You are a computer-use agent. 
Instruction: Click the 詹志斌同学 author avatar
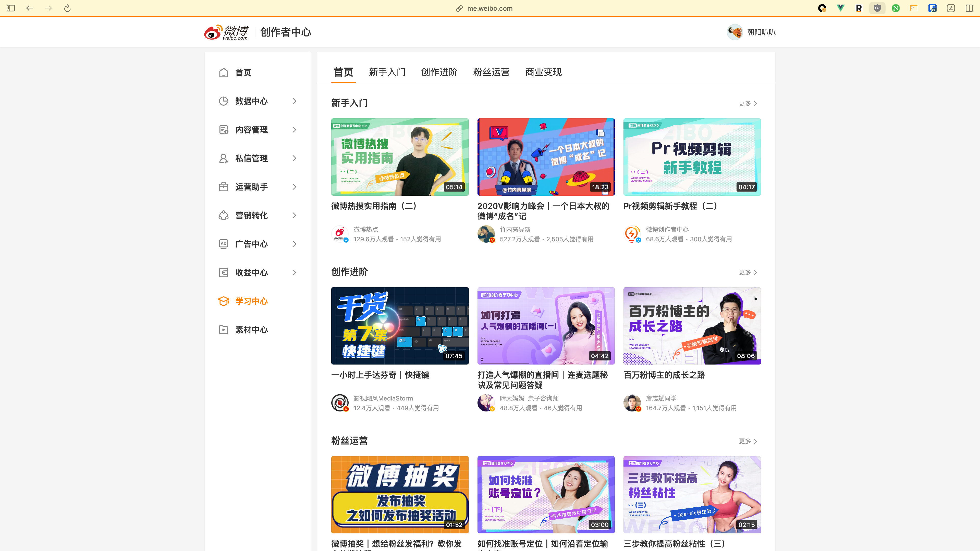pos(632,403)
